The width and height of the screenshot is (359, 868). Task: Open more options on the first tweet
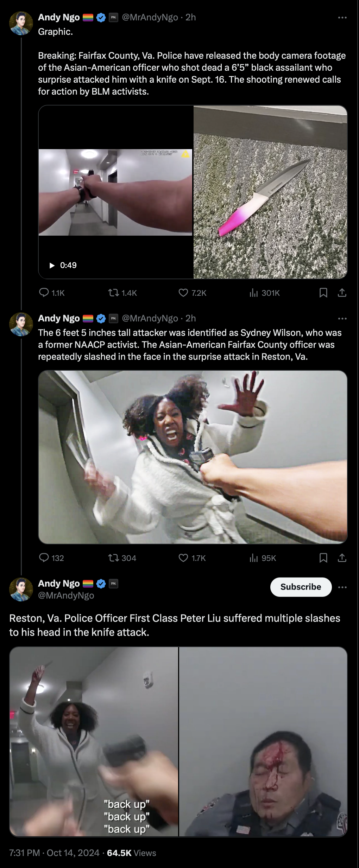click(x=342, y=18)
